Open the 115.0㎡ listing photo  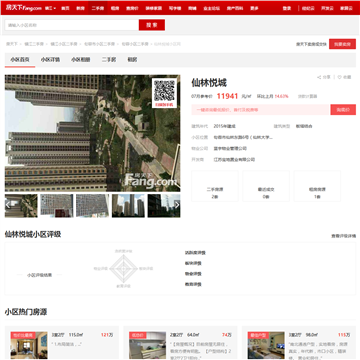pos(29,345)
